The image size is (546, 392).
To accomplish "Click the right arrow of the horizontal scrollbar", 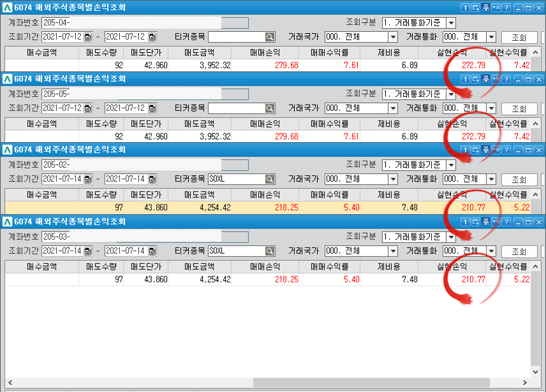I will click(x=525, y=382).
